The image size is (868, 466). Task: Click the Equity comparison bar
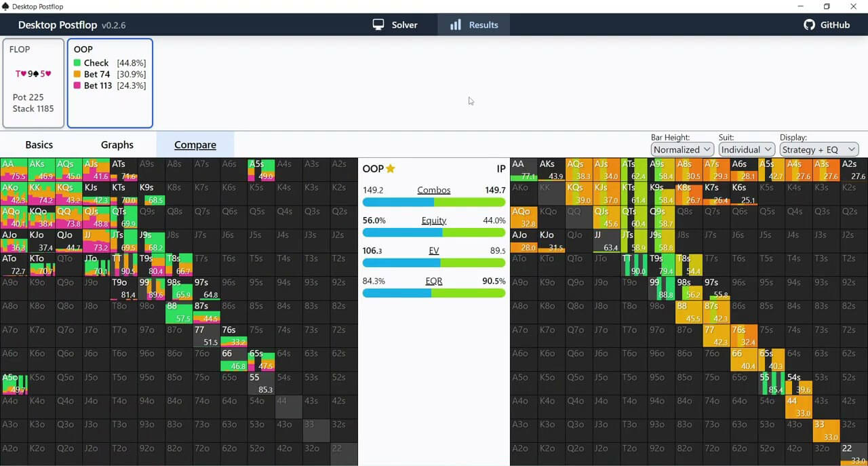434,232
